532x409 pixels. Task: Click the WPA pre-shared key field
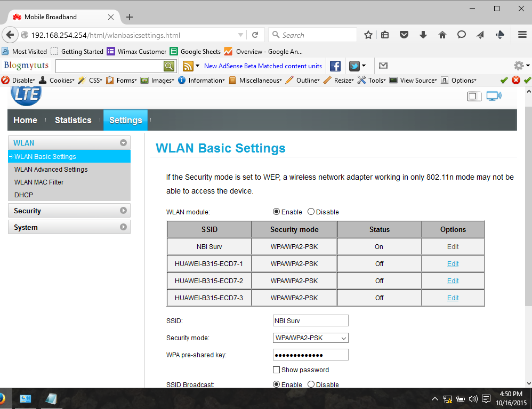click(310, 355)
